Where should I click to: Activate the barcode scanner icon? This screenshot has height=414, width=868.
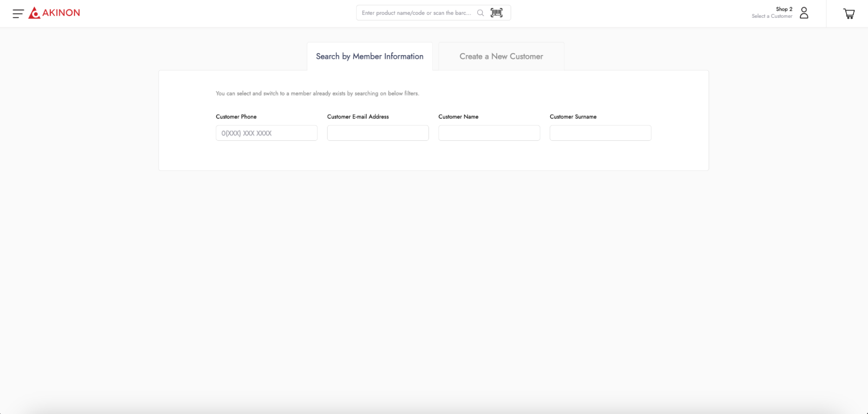click(x=496, y=13)
